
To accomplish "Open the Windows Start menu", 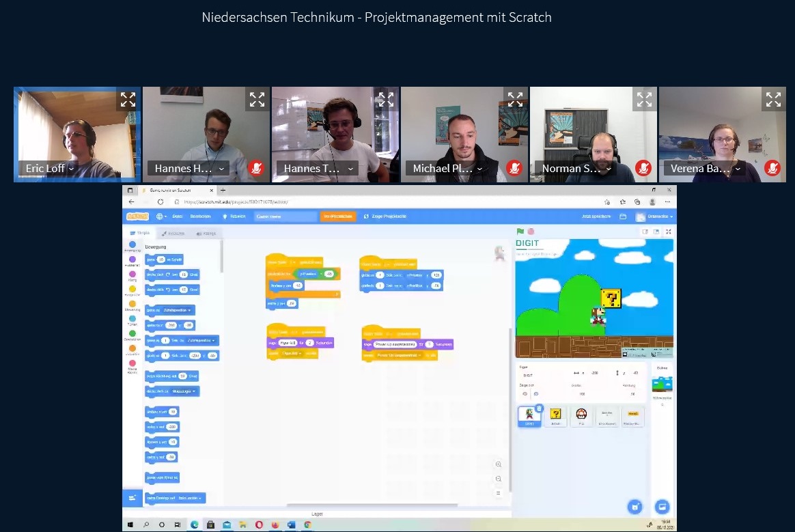I will point(130,525).
